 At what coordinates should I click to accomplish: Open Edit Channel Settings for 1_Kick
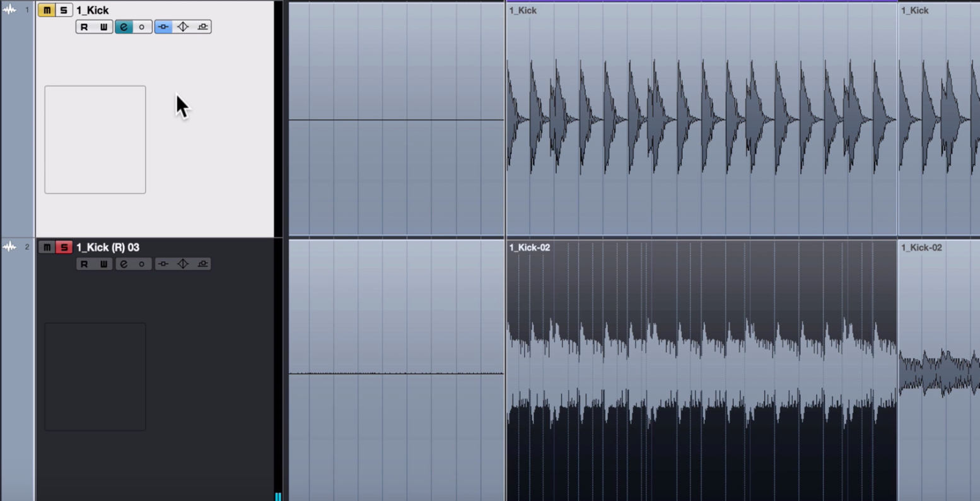click(124, 27)
